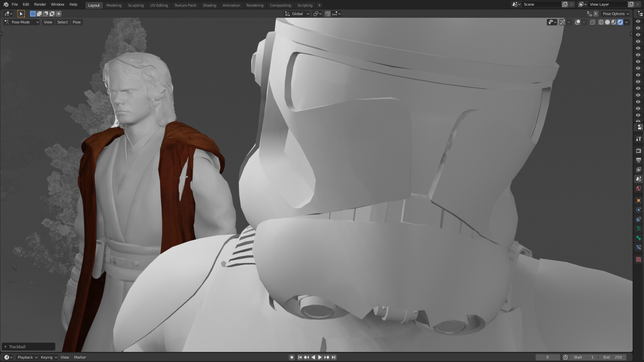Viewport: 644px width, 362px height.
Task: Open the Pose Mode dropdown
Action: tap(22, 22)
